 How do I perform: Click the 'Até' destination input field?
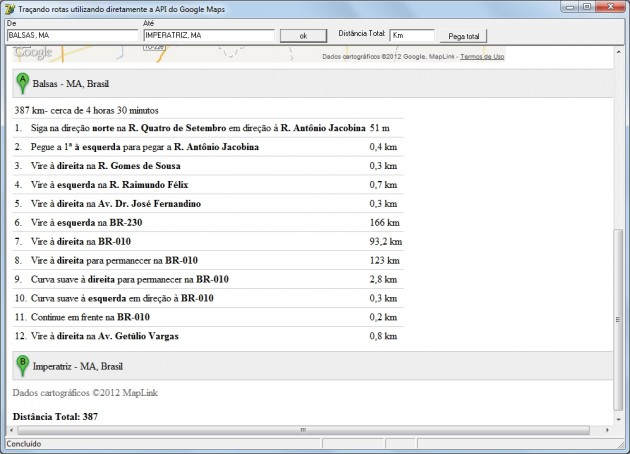click(x=209, y=35)
